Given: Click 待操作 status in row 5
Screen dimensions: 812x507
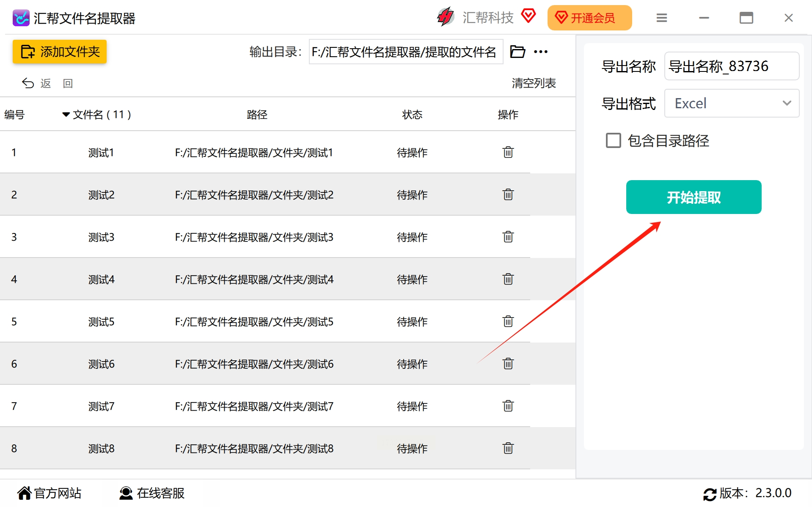Looking at the screenshot, I should [412, 322].
